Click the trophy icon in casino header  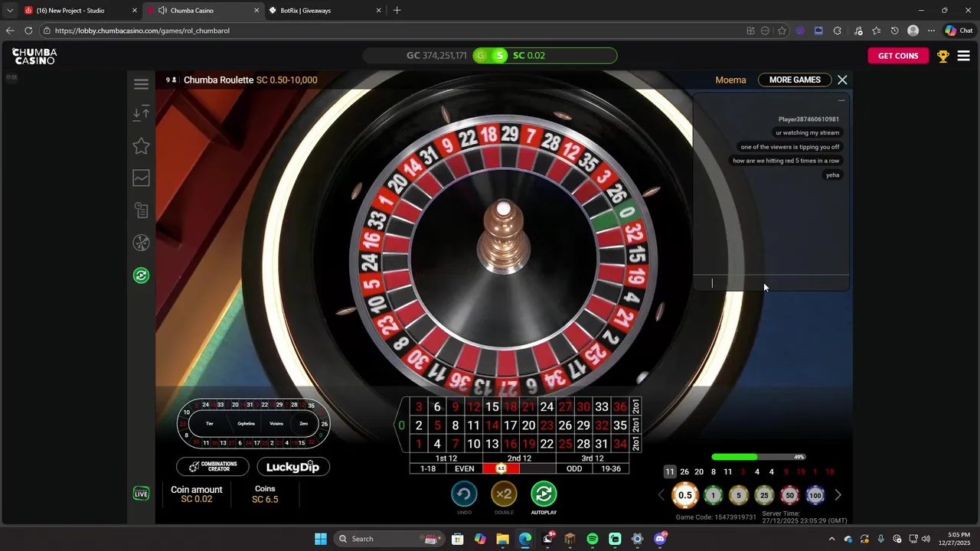click(x=942, y=56)
